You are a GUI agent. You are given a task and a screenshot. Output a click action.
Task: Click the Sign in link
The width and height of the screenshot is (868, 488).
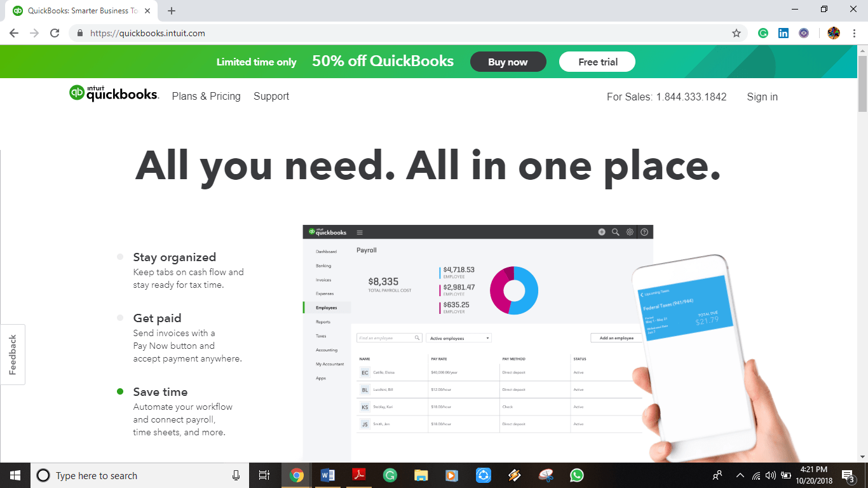(763, 97)
